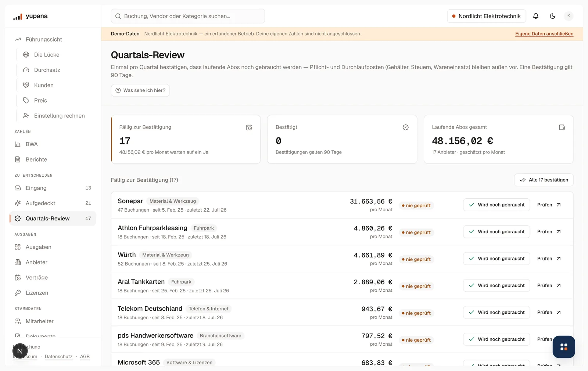Confirm Telekom Deutschland with Wird noch gebraucht
The height and width of the screenshot is (371, 588).
pyautogui.click(x=496, y=313)
